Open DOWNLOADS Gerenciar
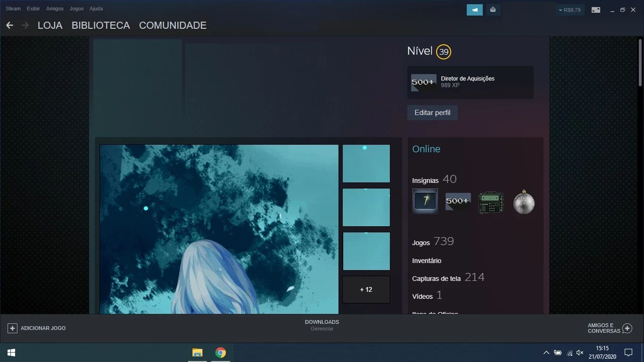The width and height of the screenshot is (644, 362). tap(322, 325)
